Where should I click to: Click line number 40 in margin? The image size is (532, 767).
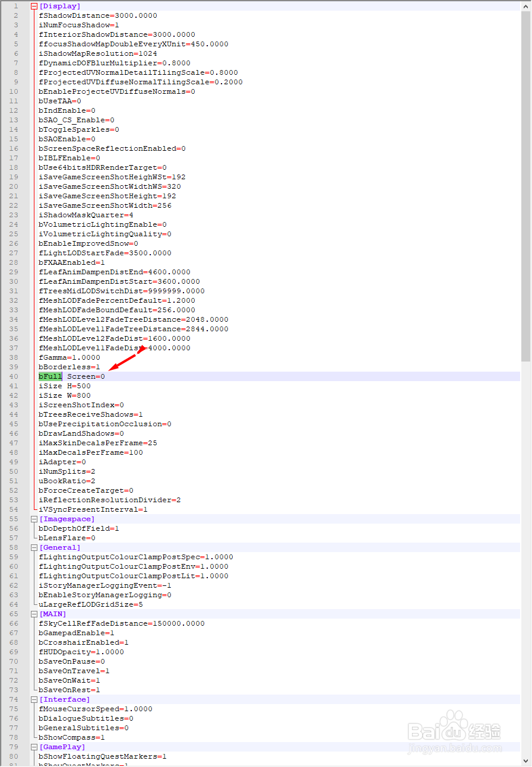click(x=14, y=376)
